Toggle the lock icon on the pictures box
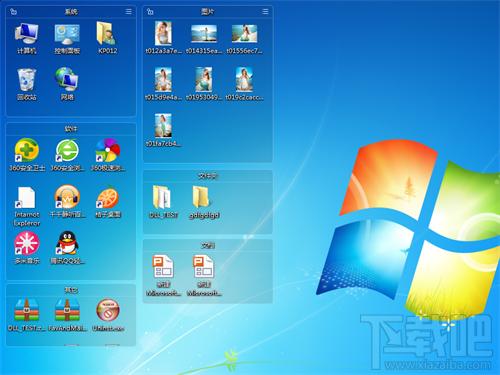This screenshot has height=375, width=500. 150,12
